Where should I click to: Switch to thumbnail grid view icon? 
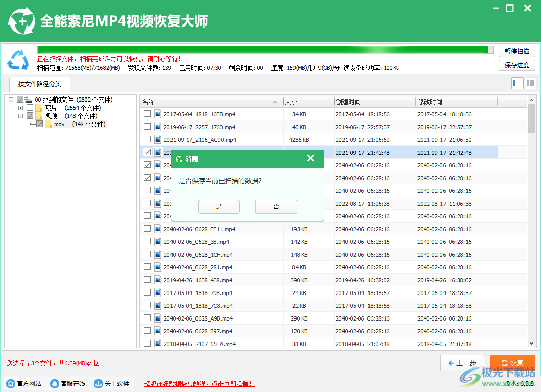point(531,83)
